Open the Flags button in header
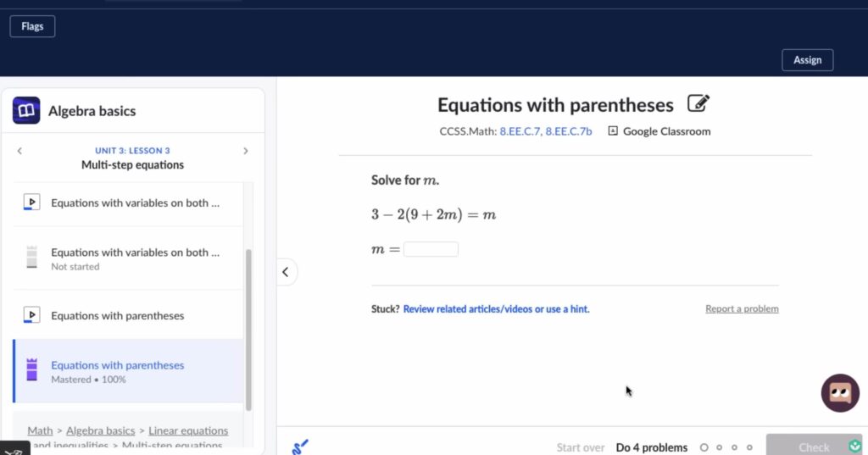The width and height of the screenshot is (868, 455). [32, 26]
